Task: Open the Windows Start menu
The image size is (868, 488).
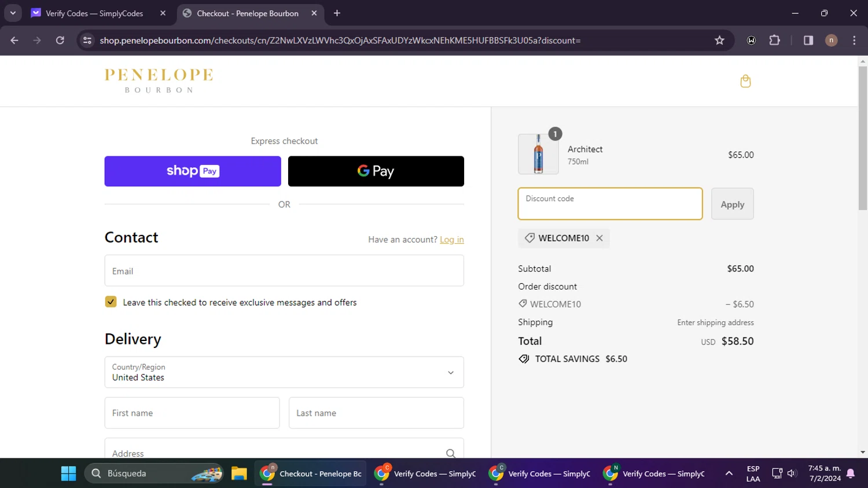Action: (68, 474)
